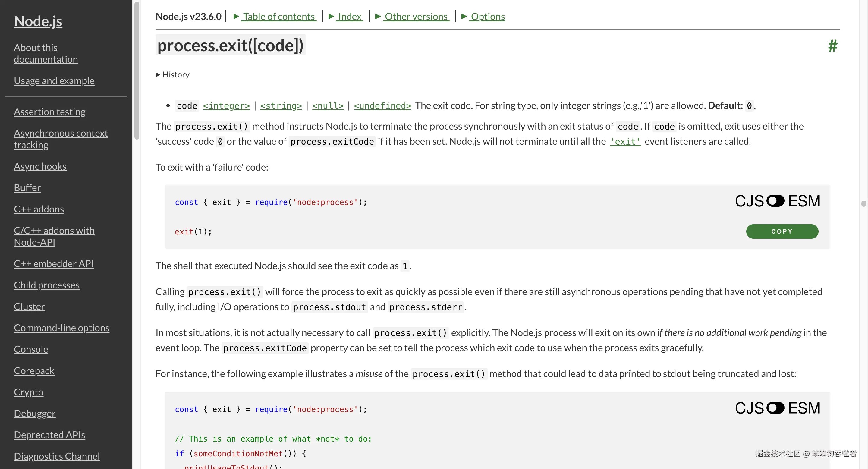The height and width of the screenshot is (469, 868).
Task: Toggle CJS/ESM switch in second code block
Action: click(x=775, y=408)
